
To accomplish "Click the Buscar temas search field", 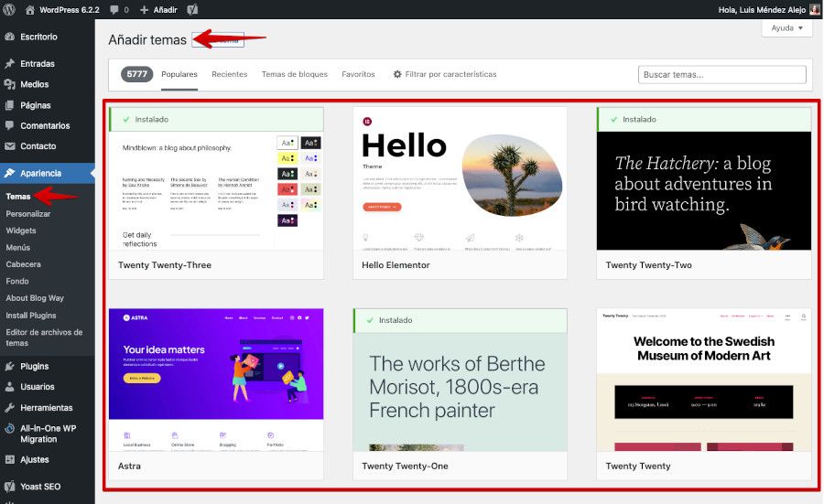I will pos(722,75).
